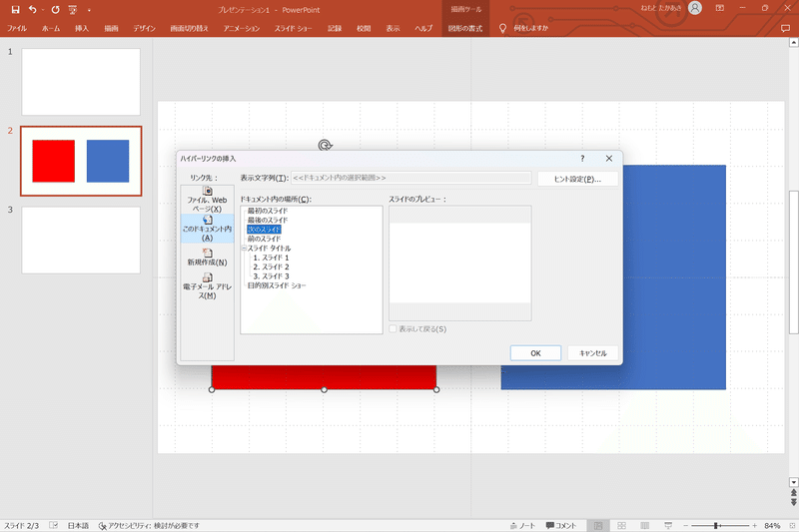Select 最初のスライド in the list
The height and width of the screenshot is (532, 799).
[268, 211]
